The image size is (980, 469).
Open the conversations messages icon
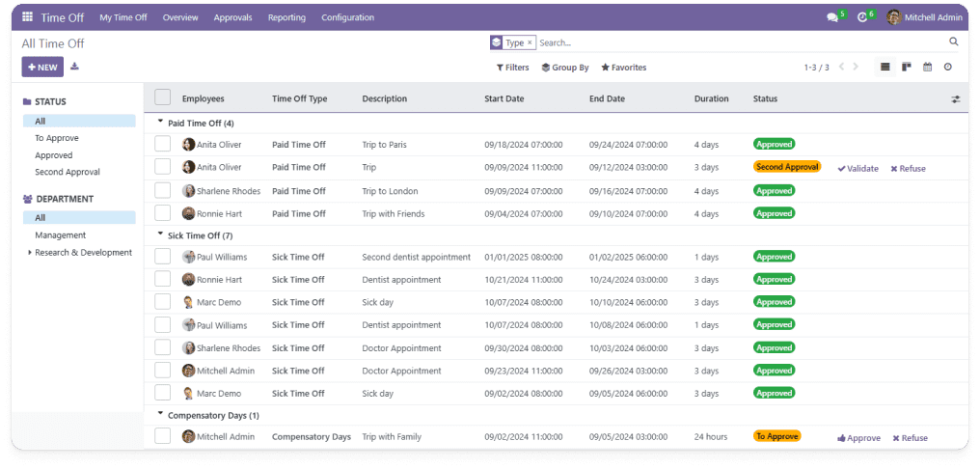pos(832,17)
